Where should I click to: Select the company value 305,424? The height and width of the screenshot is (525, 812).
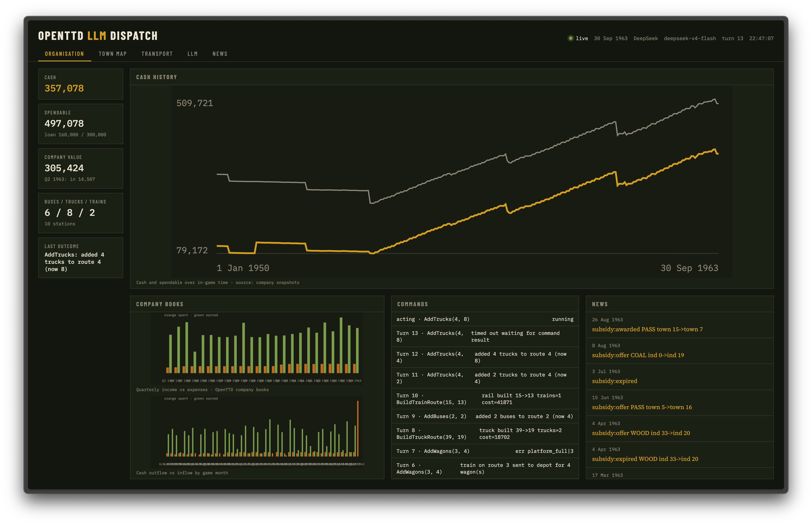tap(64, 168)
